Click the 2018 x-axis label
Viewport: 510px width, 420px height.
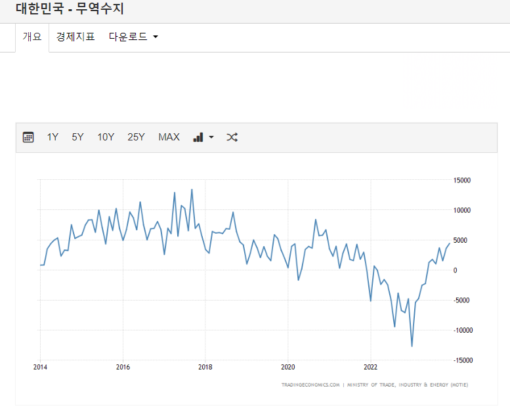[205, 367]
